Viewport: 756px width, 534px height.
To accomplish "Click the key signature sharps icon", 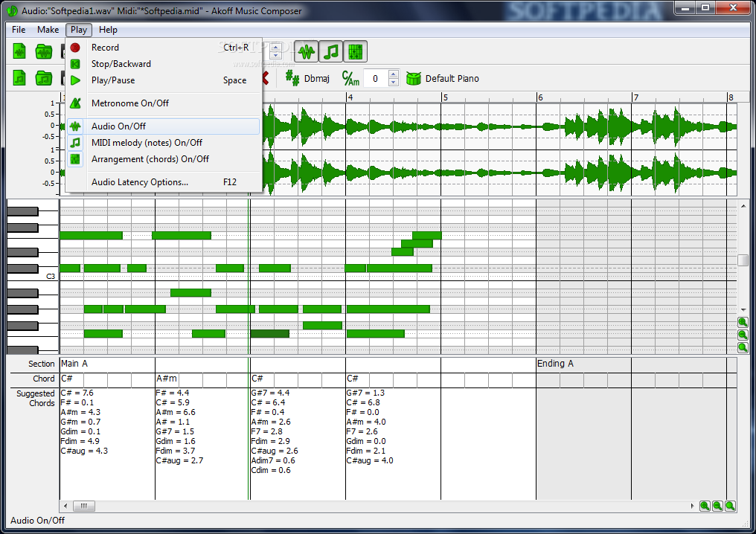I will pyautogui.click(x=292, y=78).
